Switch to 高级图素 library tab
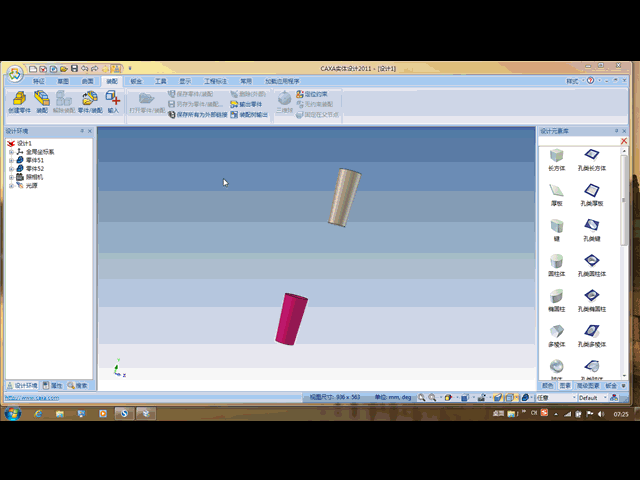The height and width of the screenshot is (480, 640). (x=588, y=386)
